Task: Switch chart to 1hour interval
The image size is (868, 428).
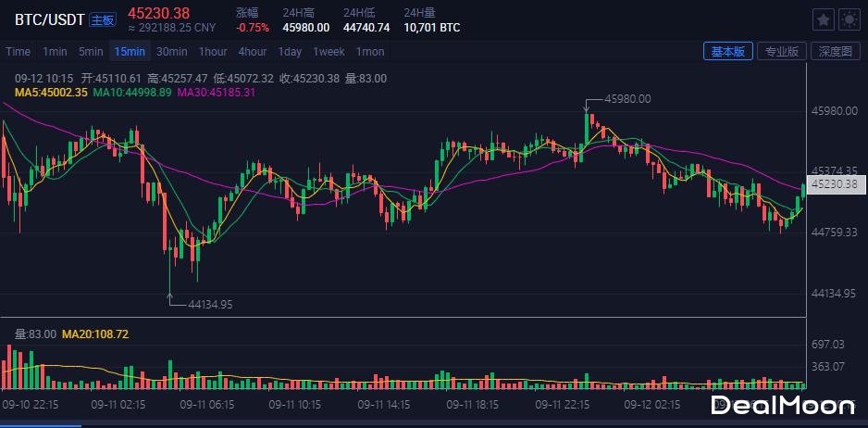Action: [213, 52]
